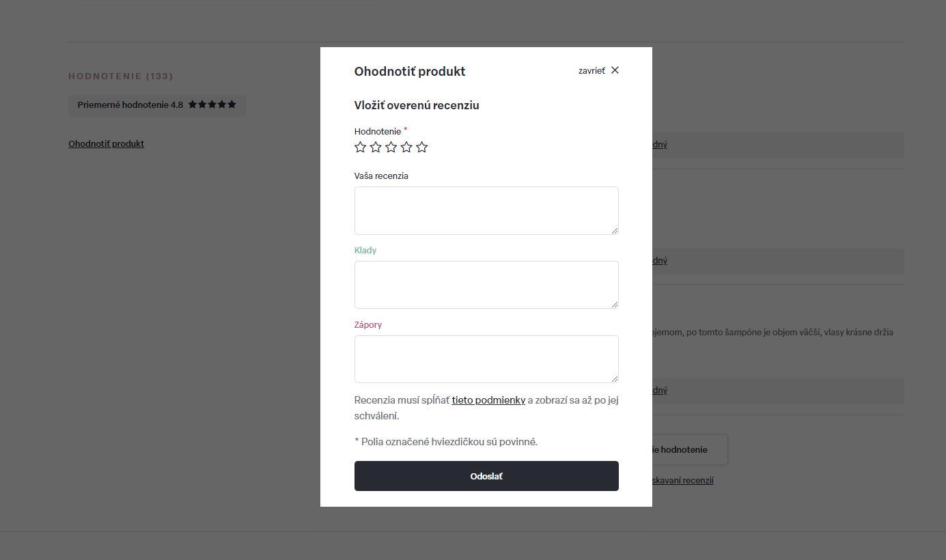Select the second rating star

click(x=376, y=147)
